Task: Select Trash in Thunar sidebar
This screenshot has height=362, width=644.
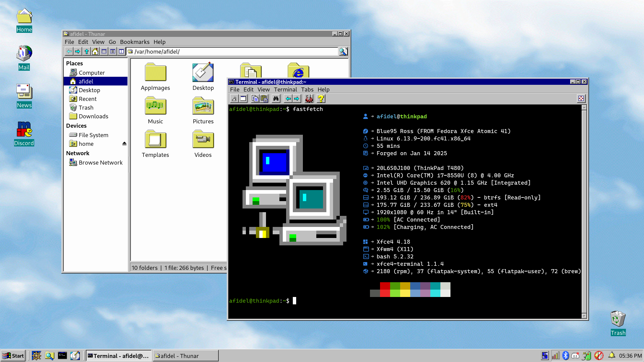Action: (96, 107)
